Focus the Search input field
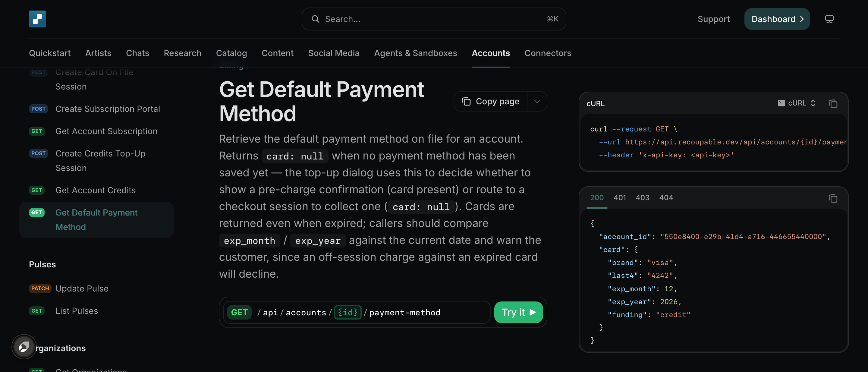This screenshot has width=868, height=372. coord(434,19)
